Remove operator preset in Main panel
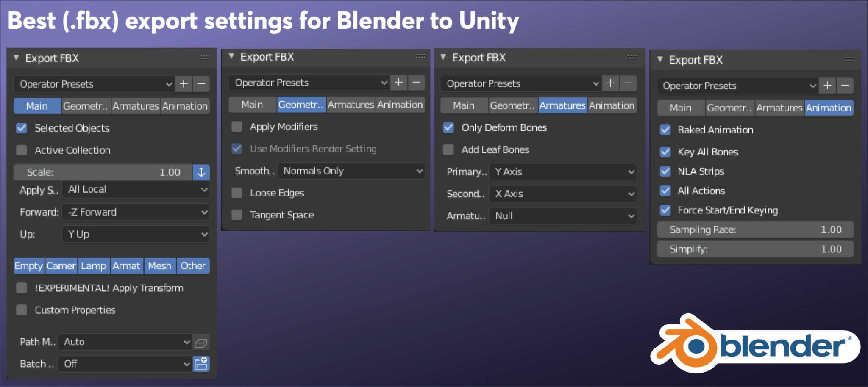 (201, 84)
